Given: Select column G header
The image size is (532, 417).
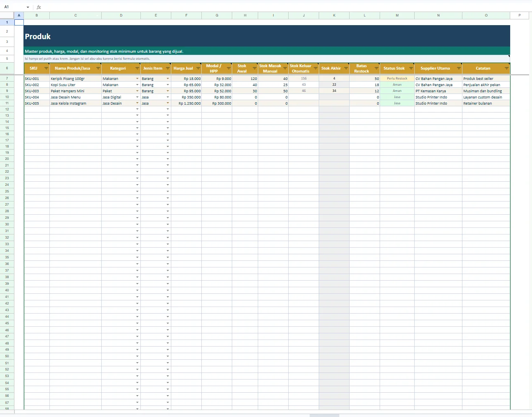Looking at the screenshot, I should 217,15.
